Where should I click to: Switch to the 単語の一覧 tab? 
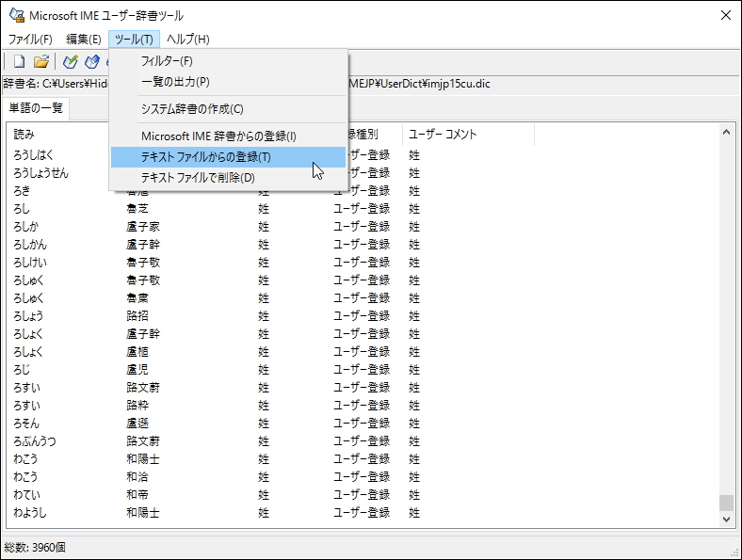(x=36, y=108)
